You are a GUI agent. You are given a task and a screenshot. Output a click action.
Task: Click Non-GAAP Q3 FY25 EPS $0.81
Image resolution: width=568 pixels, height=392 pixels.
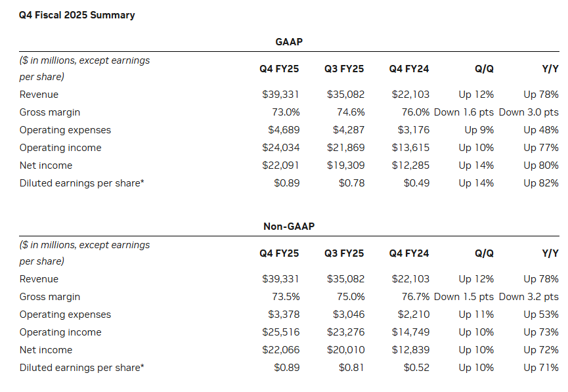tap(351, 368)
